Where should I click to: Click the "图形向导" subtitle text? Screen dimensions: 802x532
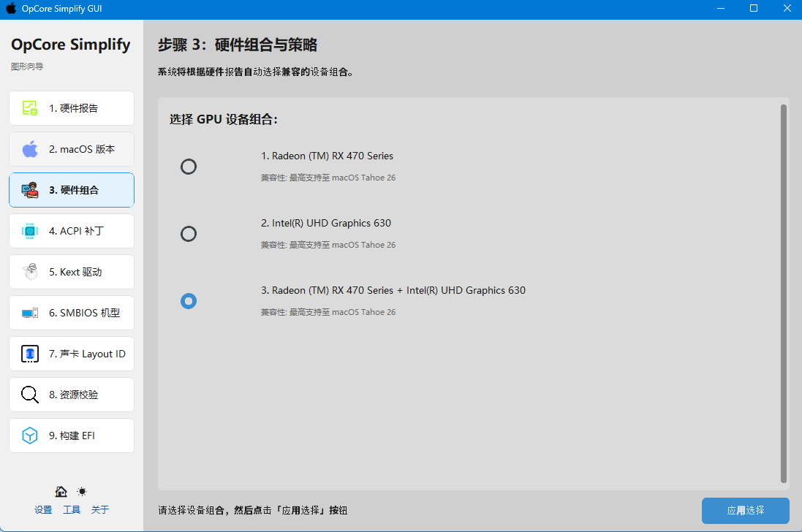pyautogui.click(x=27, y=66)
